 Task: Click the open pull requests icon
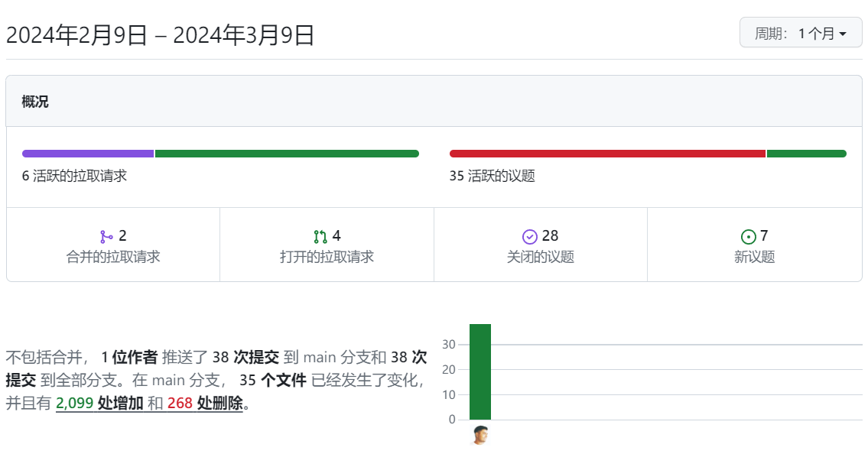[x=322, y=235]
